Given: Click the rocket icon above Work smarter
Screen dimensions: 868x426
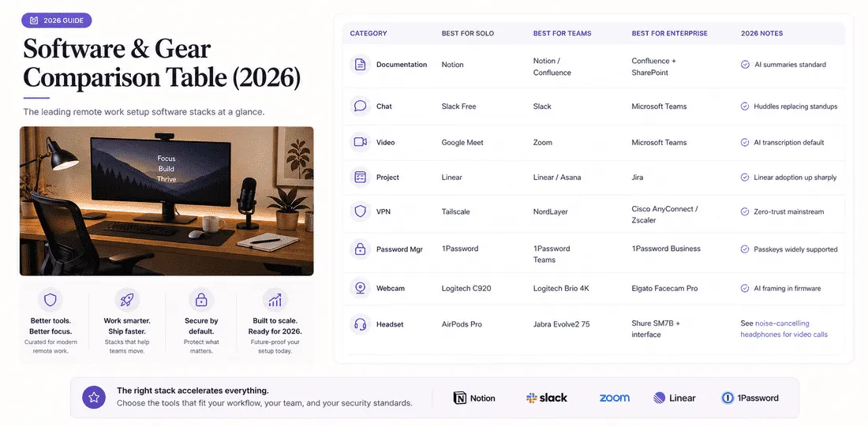Looking at the screenshot, I should point(127,300).
